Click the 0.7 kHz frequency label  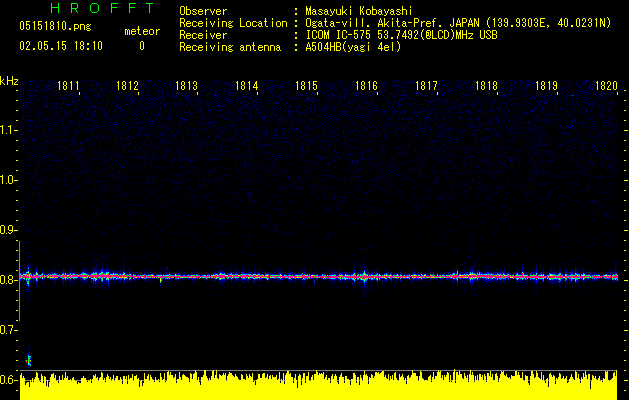(x=8, y=330)
